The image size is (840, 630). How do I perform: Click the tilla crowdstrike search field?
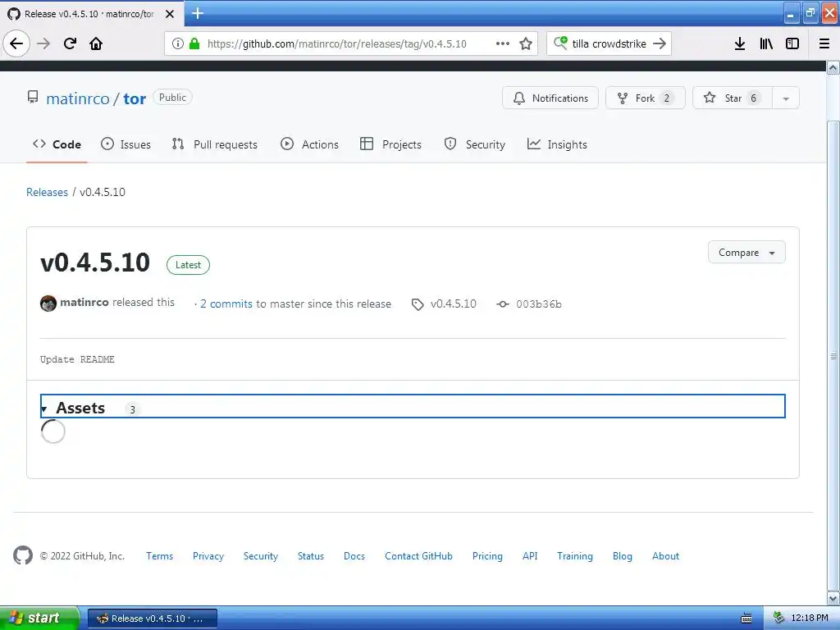[x=609, y=43]
